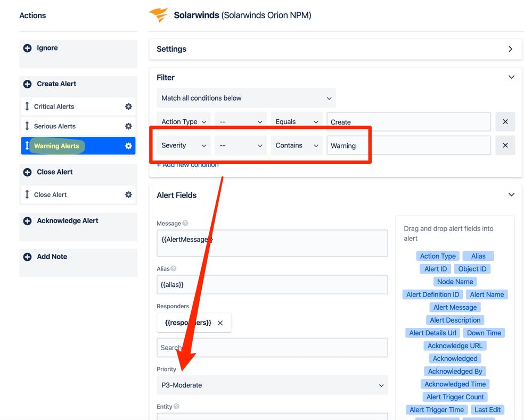Click the plus icon next to Acknowledge Alert
532x420 pixels.
click(28, 221)
